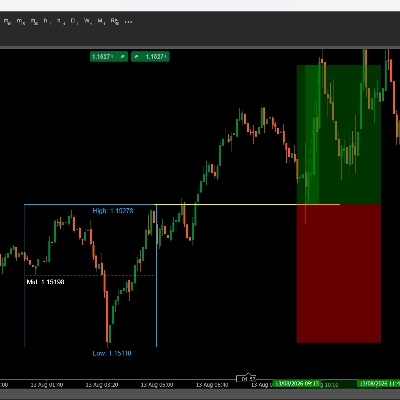Select the yellow horizontal ray line
The height and width of the screenshot is (400, 400).
[x=247, y=204]
